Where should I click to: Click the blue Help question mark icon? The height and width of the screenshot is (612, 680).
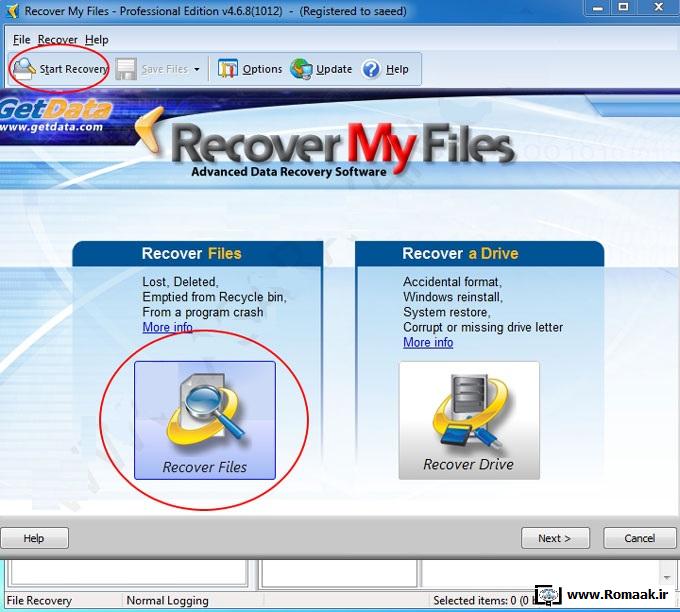371,69
